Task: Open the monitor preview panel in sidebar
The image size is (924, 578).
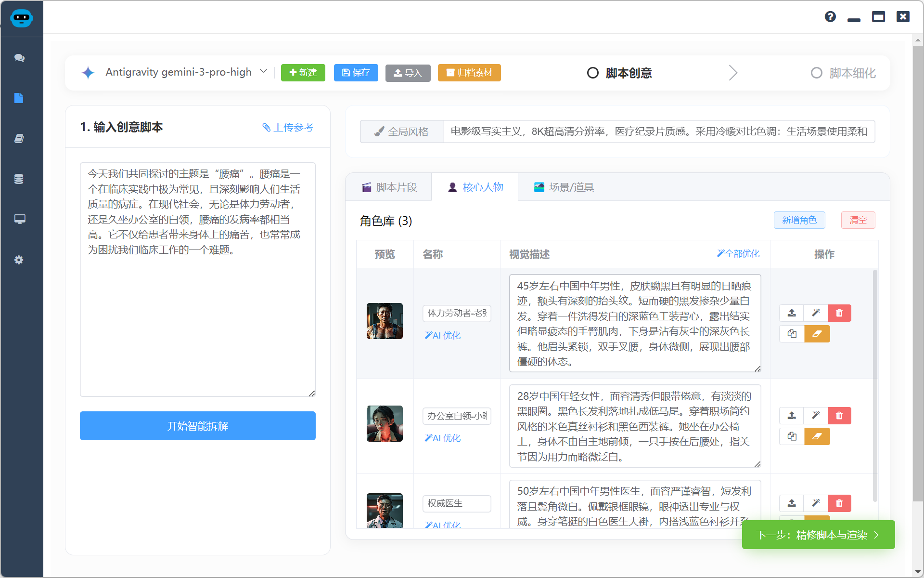Action: 19,219
